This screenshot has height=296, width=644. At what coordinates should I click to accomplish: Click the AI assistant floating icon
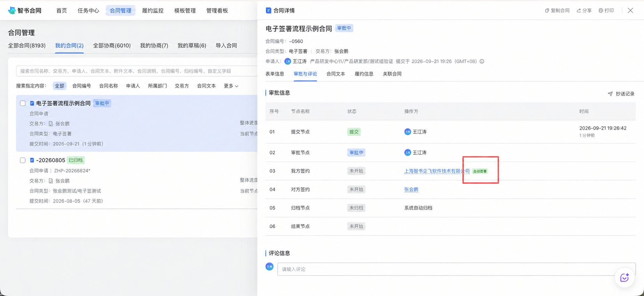coord(625,278)
